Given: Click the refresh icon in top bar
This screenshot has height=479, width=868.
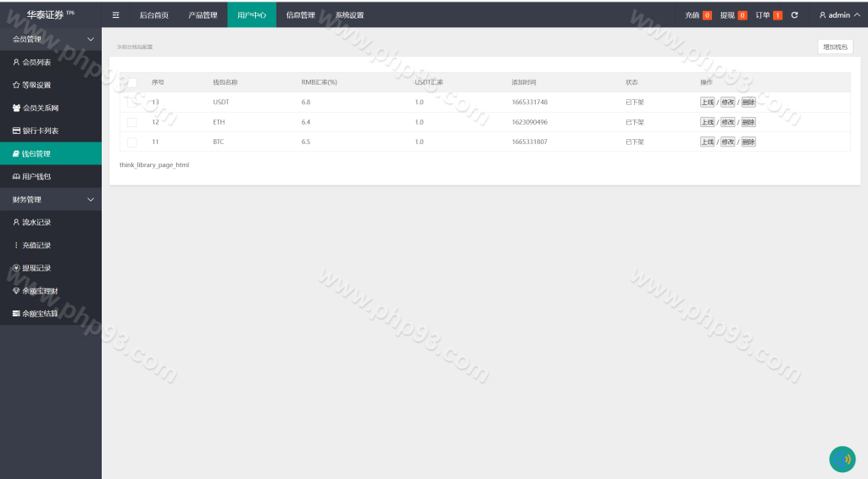Looking at the screenshot, I should [794, 15].
